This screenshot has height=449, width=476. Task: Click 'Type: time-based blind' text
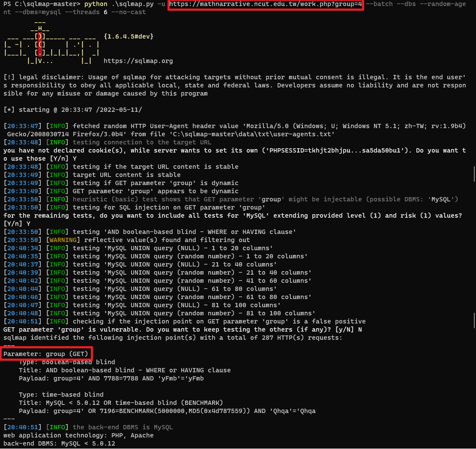point(61,395)
